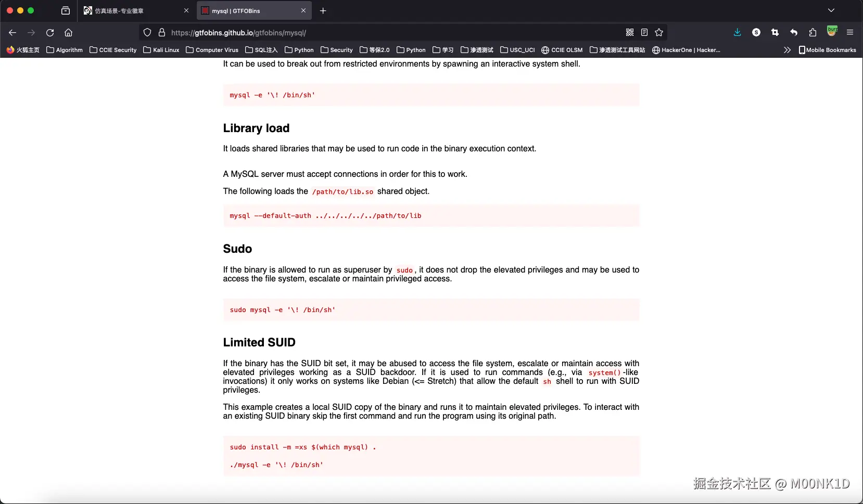Open the Firefox application menu

[850, 32]
